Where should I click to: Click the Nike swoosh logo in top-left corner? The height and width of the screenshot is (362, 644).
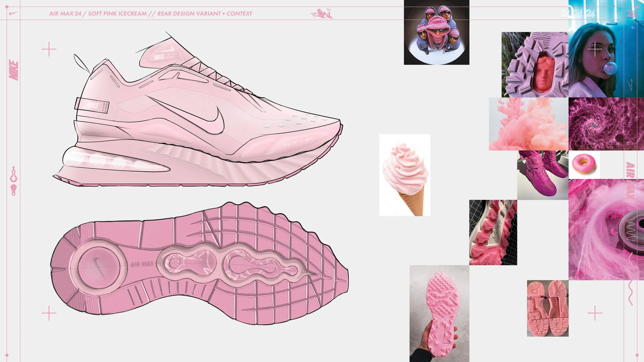12,13
